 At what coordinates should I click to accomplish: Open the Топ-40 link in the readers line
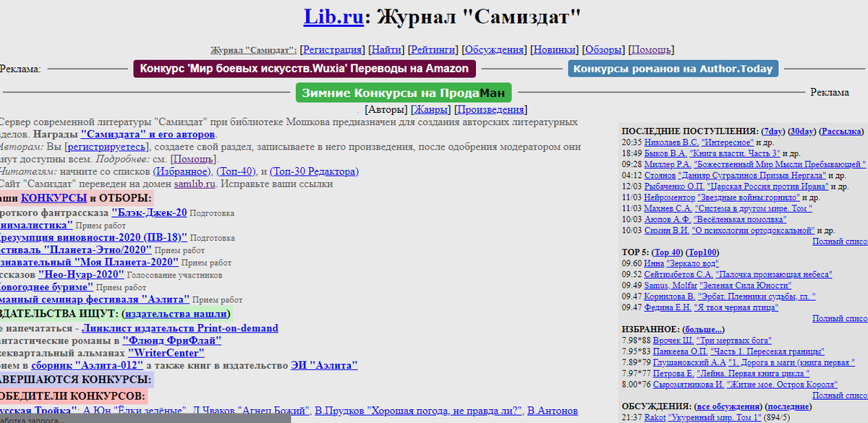(237, 171)
